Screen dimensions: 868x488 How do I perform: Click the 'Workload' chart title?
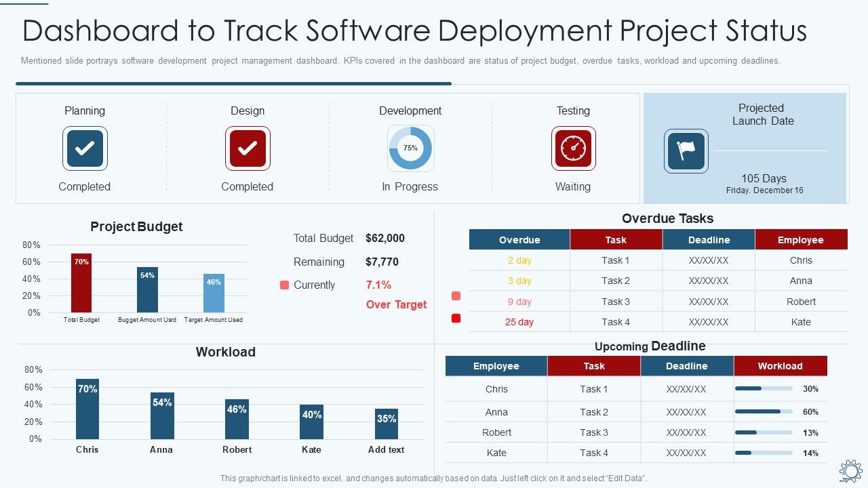coord(226,352)
